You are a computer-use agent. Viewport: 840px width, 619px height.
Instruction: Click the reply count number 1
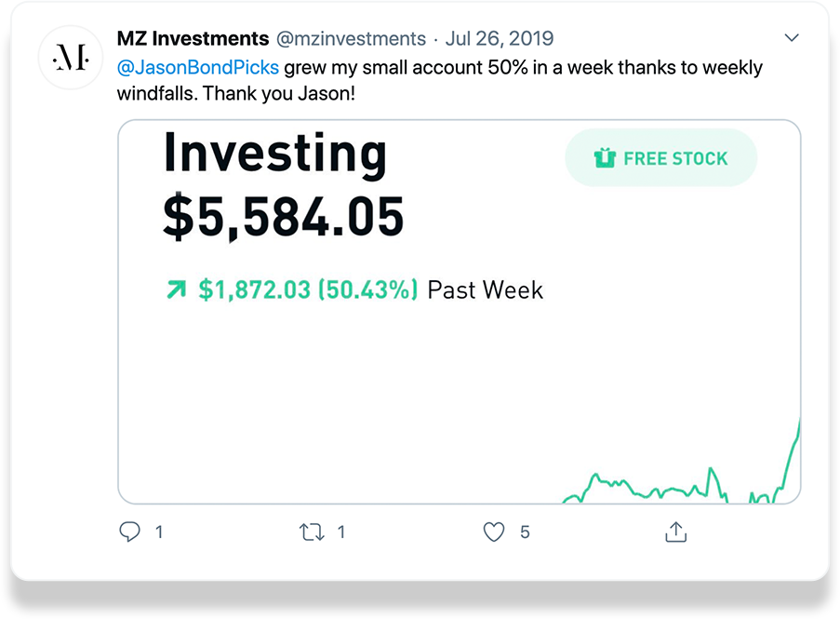[x=158, y=532]
